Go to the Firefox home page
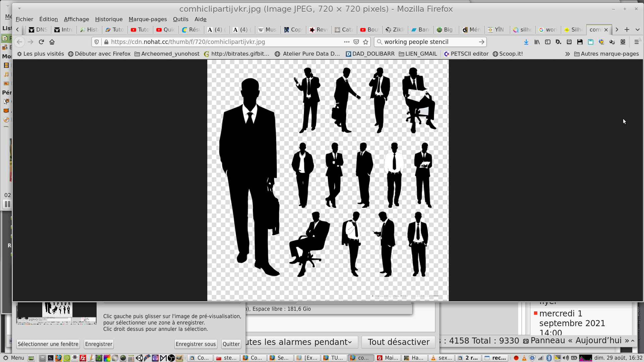This screenshot has height=362, width=644. pos(52,42)
